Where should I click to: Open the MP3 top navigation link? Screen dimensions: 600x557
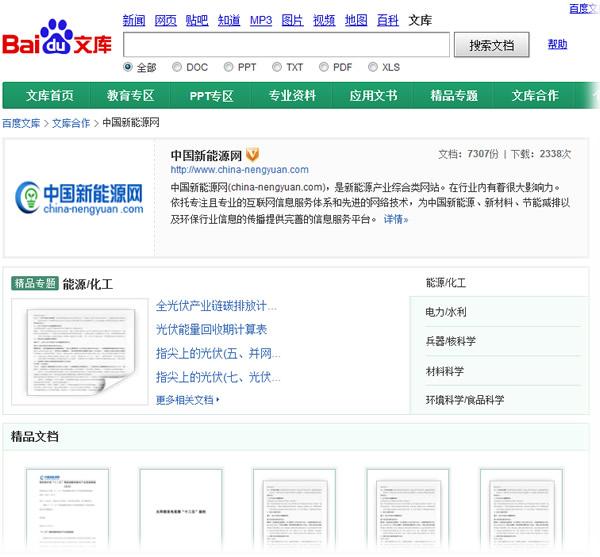click(x=261, y=20)
